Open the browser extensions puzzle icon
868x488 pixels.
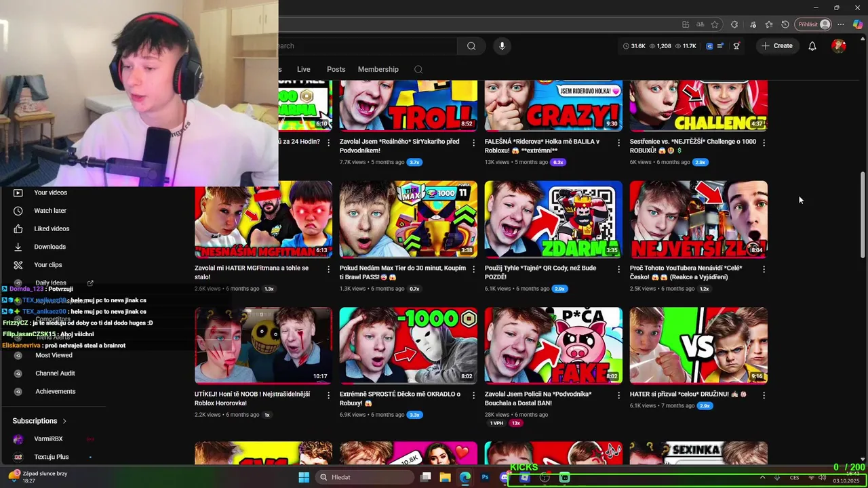tap(734, 24)
